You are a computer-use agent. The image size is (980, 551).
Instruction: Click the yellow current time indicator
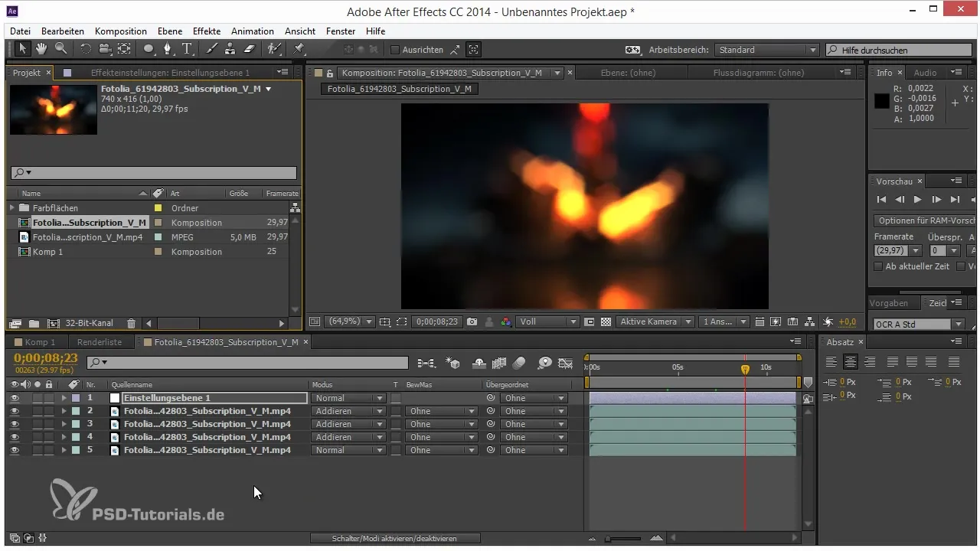[x=745, y=369]
